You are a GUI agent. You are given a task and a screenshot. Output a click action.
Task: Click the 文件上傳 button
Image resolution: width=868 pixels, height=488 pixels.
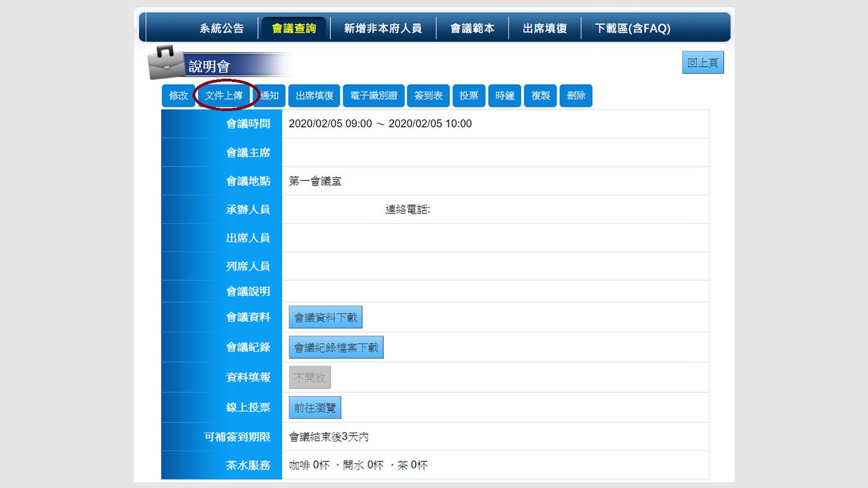tap(224, 96)
